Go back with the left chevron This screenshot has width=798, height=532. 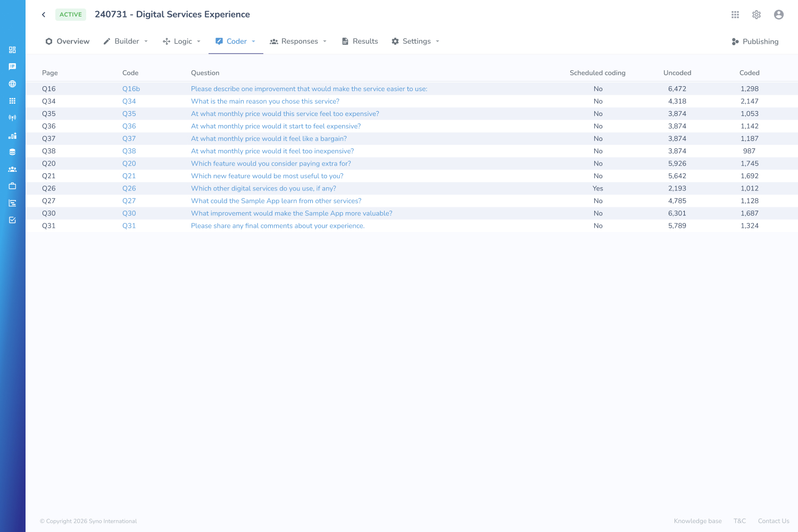click(x=44, y=15)
